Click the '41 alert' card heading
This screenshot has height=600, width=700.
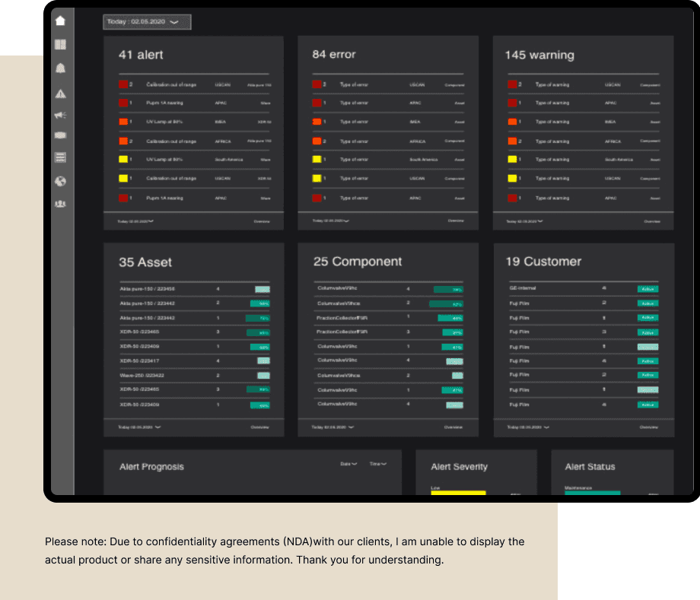coord(141,55)
